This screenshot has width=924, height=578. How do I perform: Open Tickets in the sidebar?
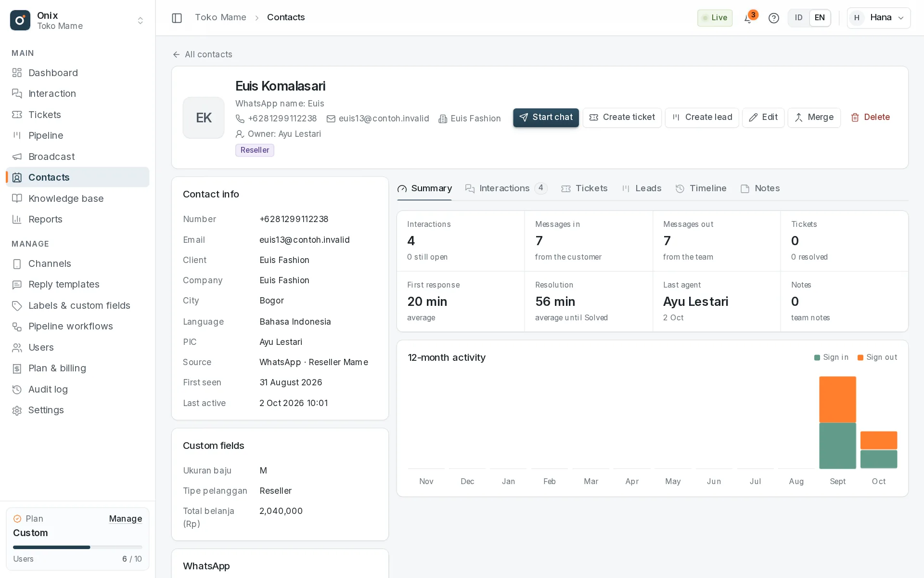click(x=77, y=115)
